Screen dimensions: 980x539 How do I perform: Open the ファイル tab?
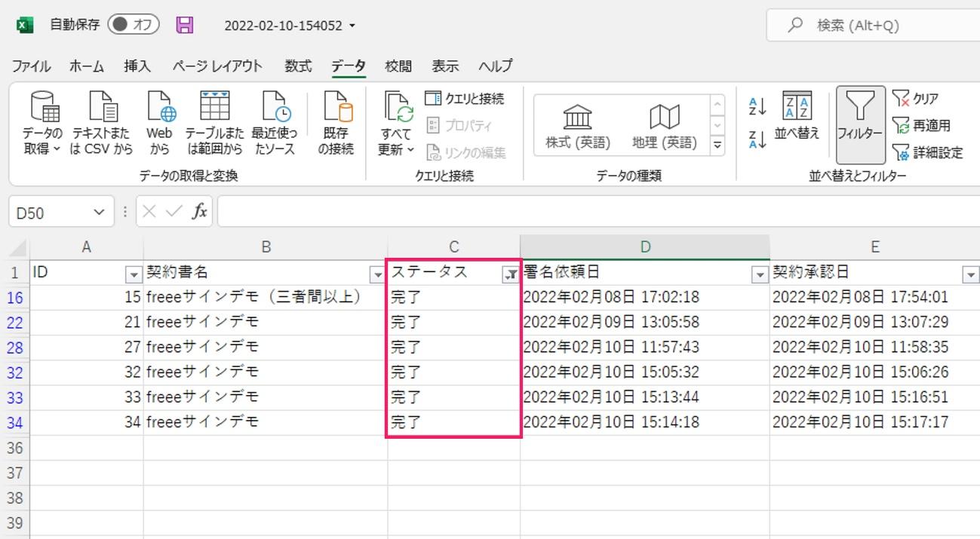pos(31,66)
